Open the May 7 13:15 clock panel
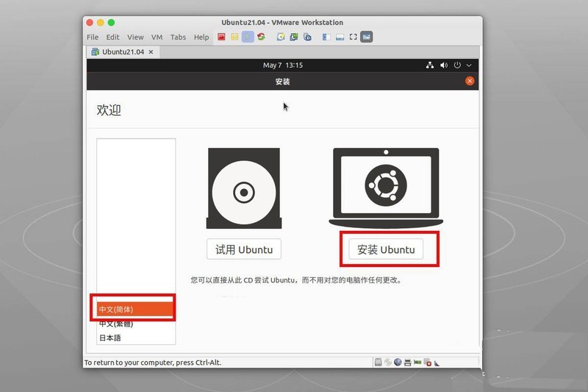The width and height of the screenshot is (588, 392). pos(282,65)
